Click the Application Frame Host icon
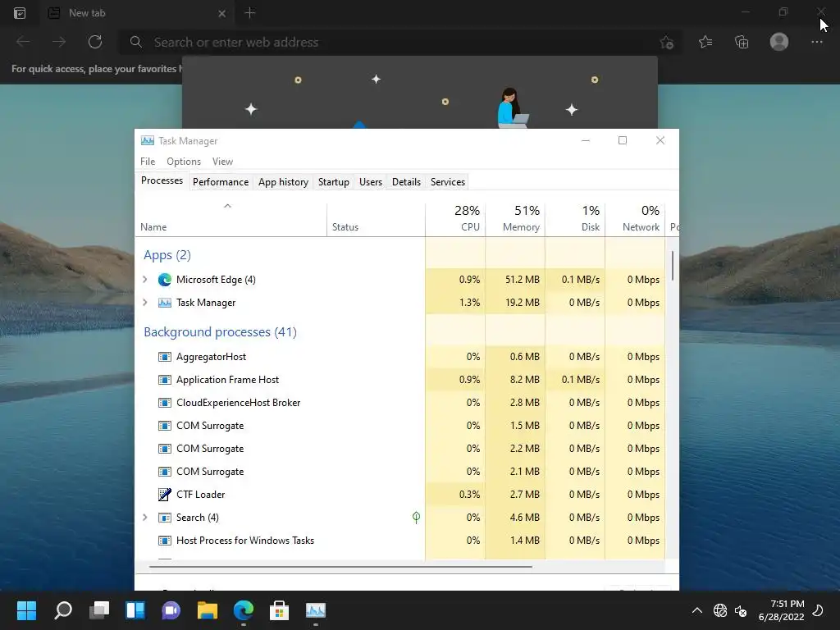Viewport: 840px width, 630px height. [164, 380]
